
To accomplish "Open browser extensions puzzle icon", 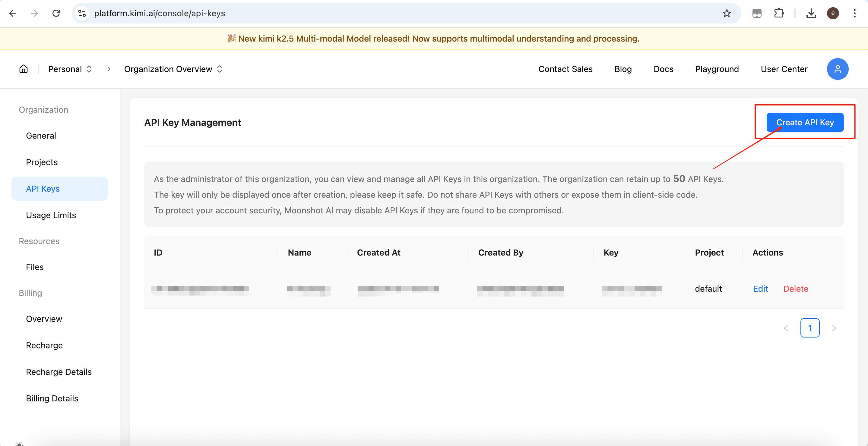I will pyautogui.click(x=779, y=14).
